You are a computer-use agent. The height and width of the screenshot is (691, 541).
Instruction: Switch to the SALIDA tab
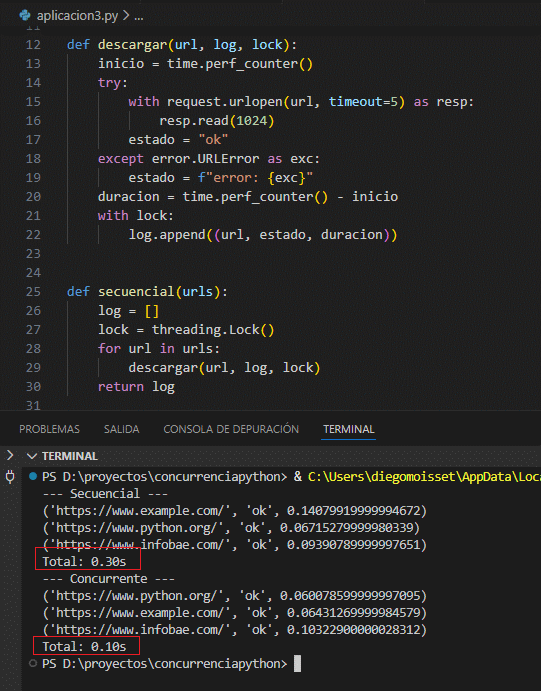click(121, 429)
